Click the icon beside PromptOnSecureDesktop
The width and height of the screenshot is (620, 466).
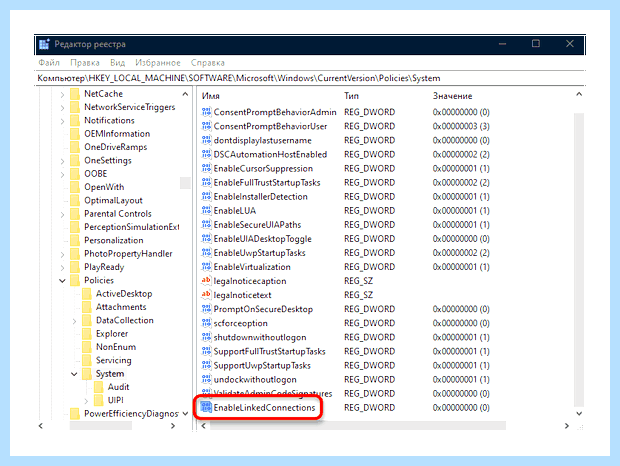point(206,309)
